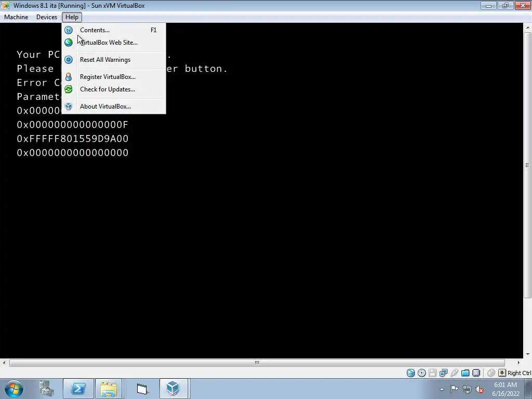Click the cube icon beside About VirtualBox
532x399 pixels.
[69, 107]
